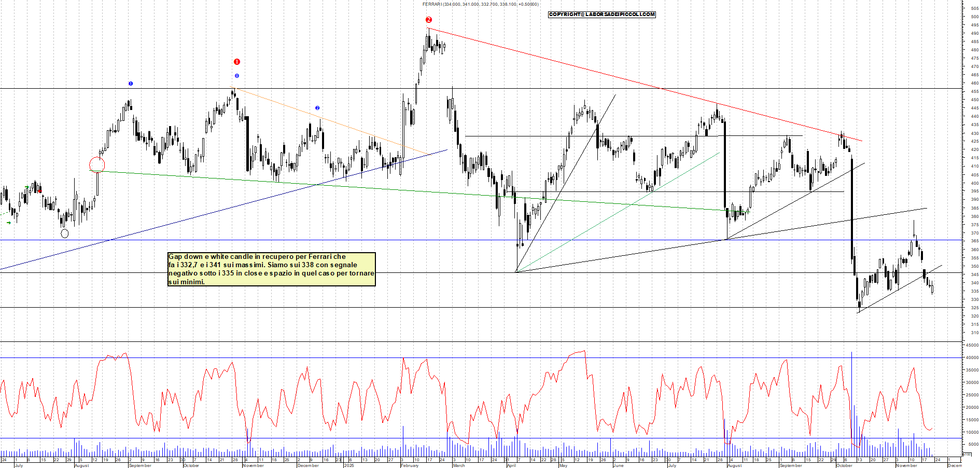Select the blue marker labeled 0

[237, 76]
